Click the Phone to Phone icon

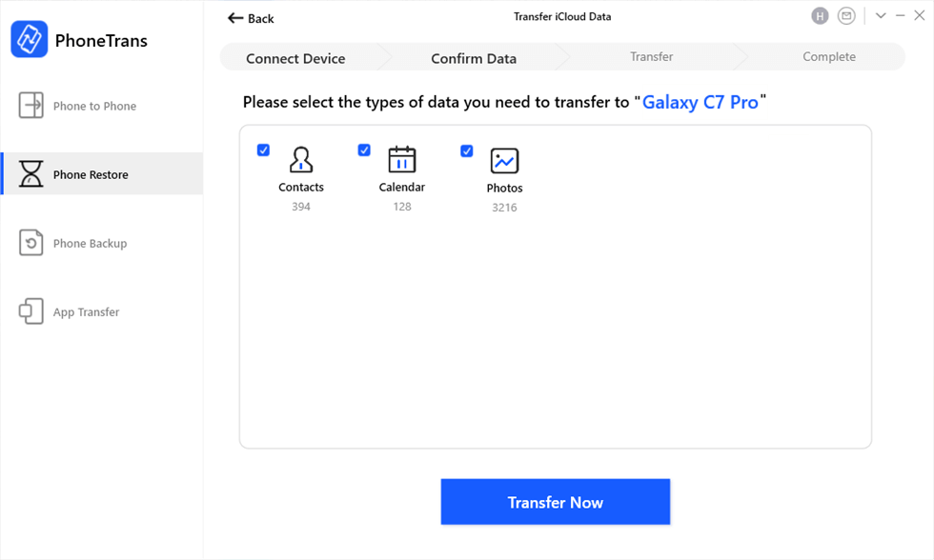[31, 106]
